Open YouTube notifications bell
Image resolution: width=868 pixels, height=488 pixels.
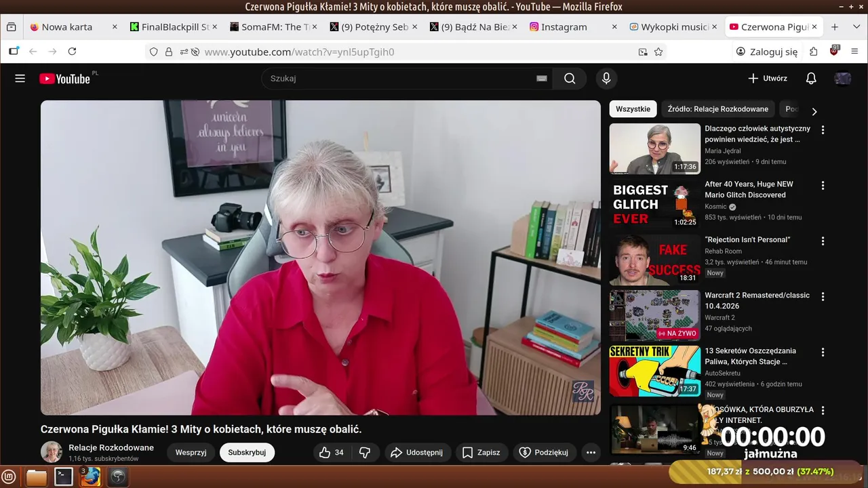coord(811,79)
